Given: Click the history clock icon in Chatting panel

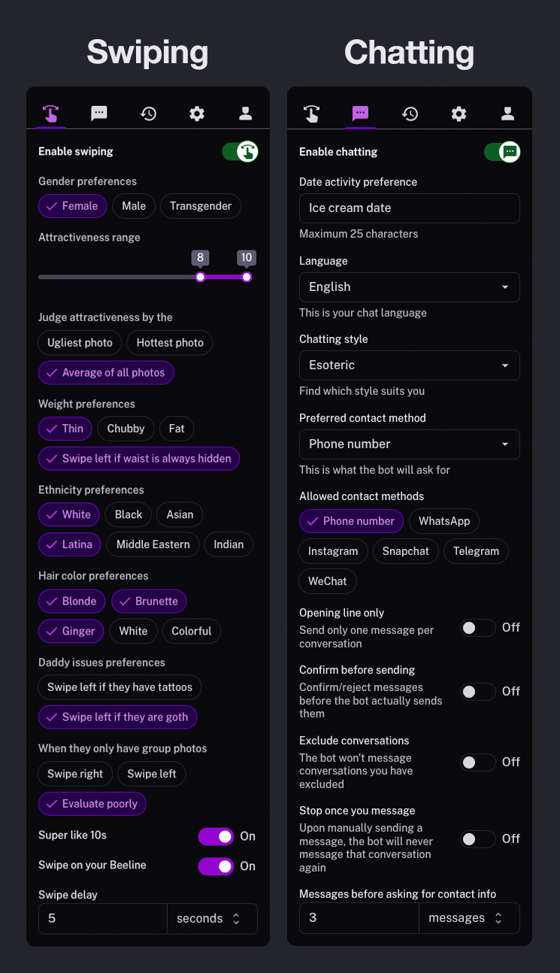Looking at the screenshot, I should 410,114.
